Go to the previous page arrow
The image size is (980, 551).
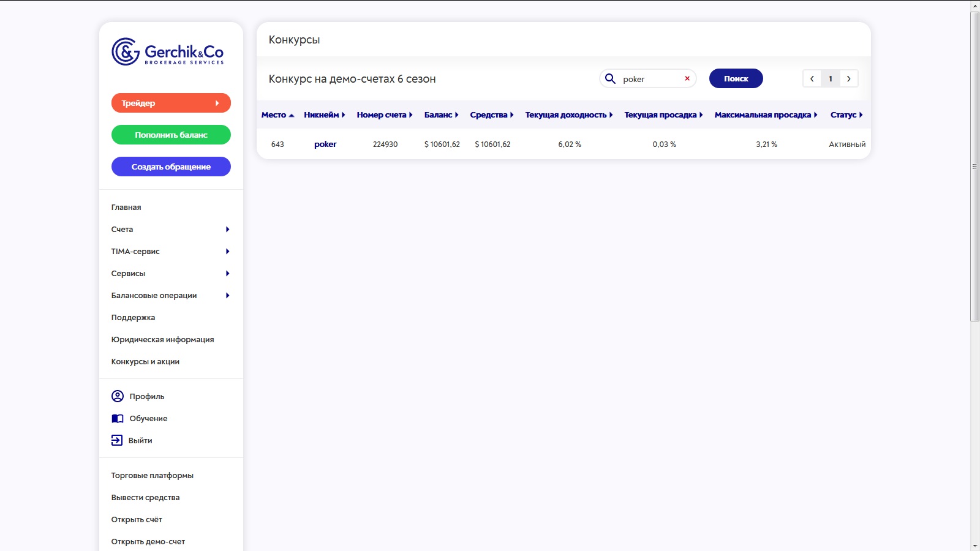pos(812,78)
